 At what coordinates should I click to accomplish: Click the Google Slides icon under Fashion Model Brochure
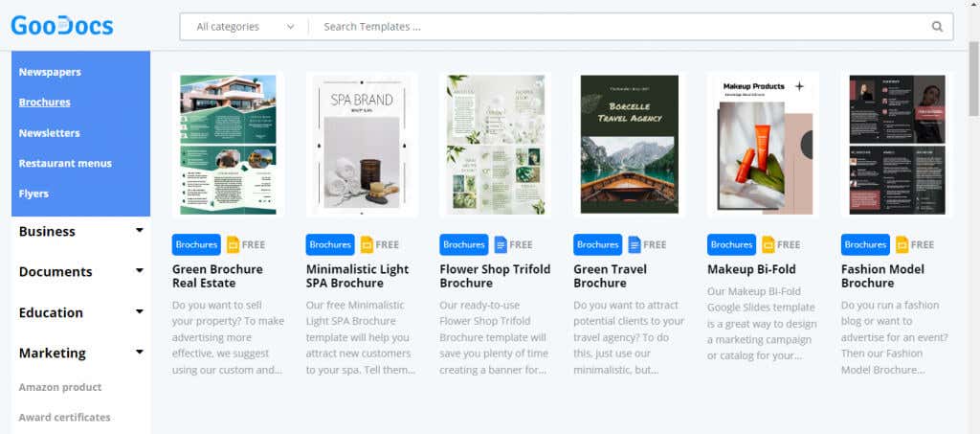(902, 244)
